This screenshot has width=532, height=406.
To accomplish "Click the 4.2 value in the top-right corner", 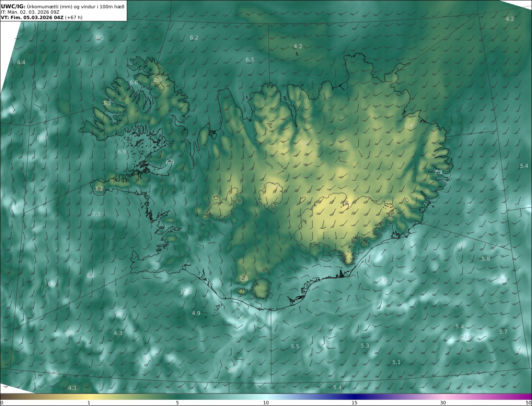I will pyautogui.click(x=510, y=19).
